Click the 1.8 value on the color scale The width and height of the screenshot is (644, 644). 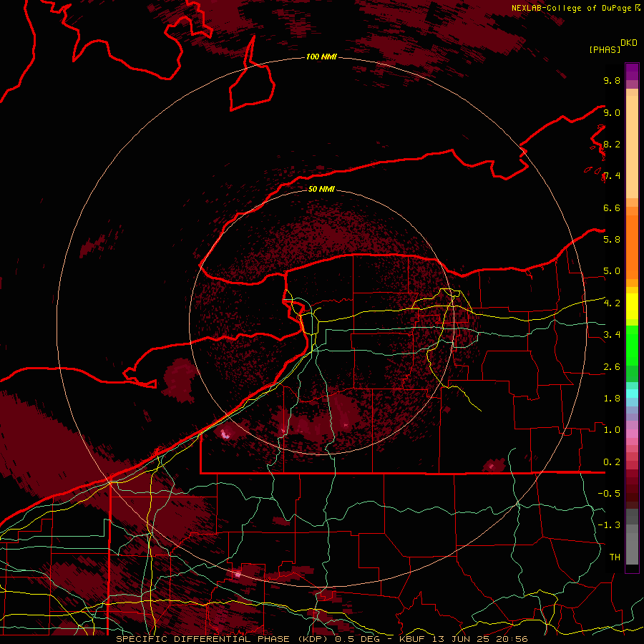point(612,399)
